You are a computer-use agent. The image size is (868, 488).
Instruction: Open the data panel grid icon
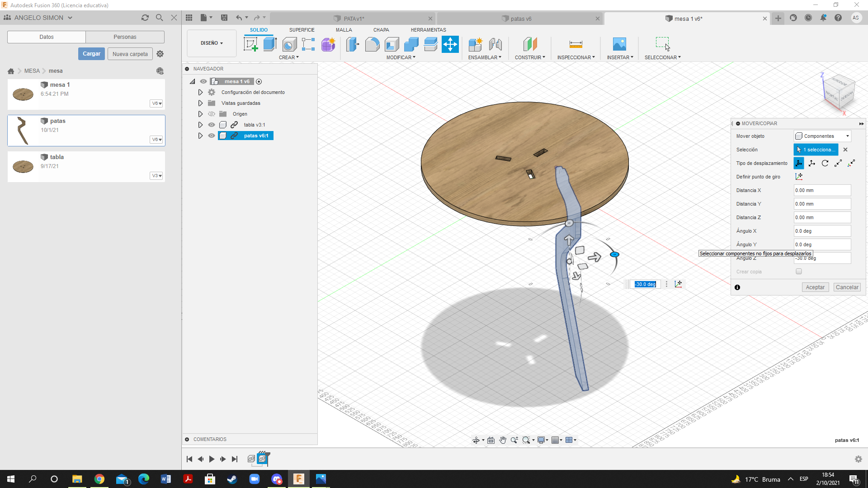[x=189, y=18]
